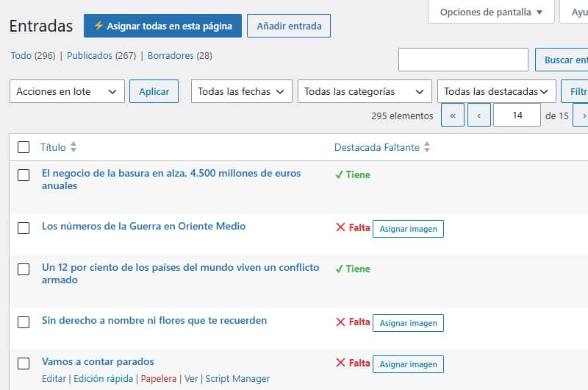Select all entries with header checkbox
Image resolution: width=588 pixels, height=390 pixels.
point(24,147)
